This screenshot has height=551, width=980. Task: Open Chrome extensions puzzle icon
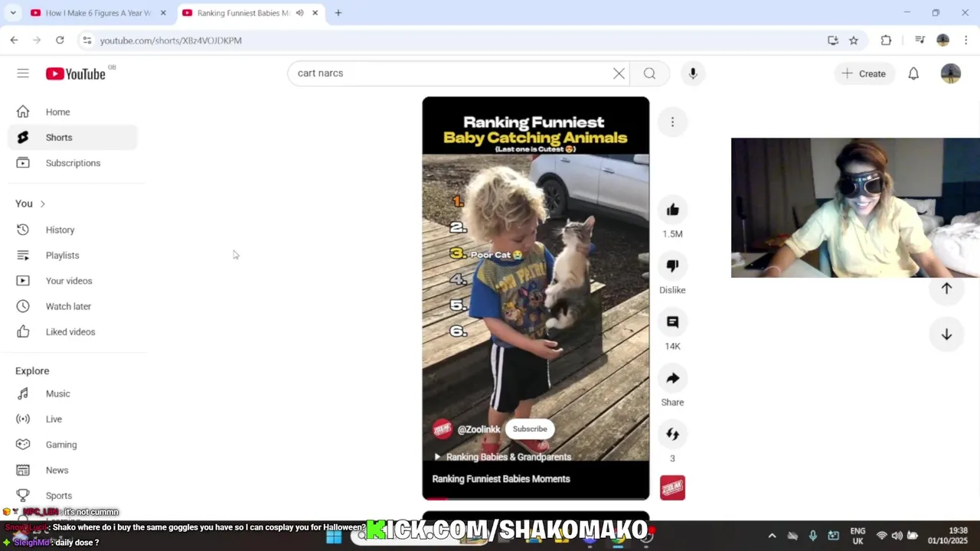(x=886, y=40)
